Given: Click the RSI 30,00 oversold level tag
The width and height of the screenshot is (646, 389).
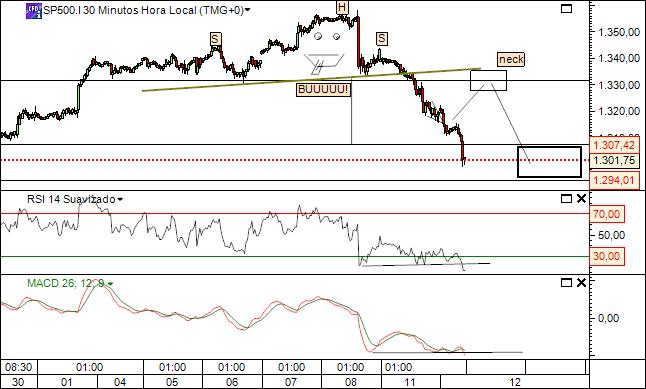Looking at the screenshot, I should [x=606, y=256].
